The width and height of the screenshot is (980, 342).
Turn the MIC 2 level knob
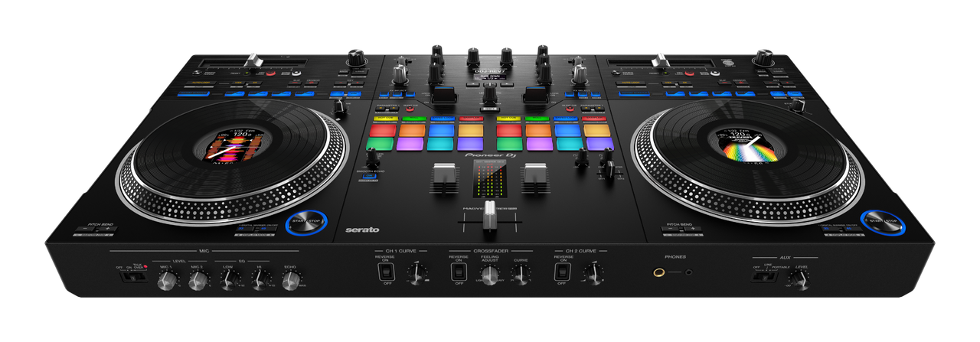tap(198, 282)
